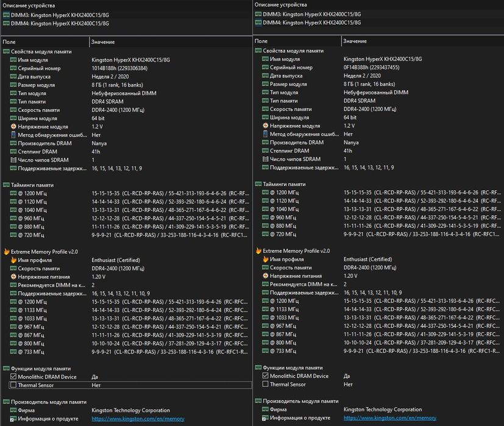
Task: Click the error-detection icon beside 'Метод обнаружения' right panel
Action: coord(265,133)
